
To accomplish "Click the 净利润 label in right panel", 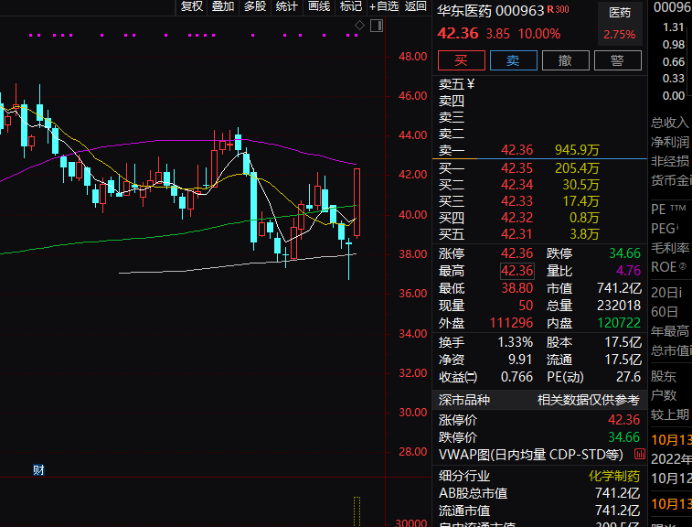I will pyautogui.click(x=670, y=142).
